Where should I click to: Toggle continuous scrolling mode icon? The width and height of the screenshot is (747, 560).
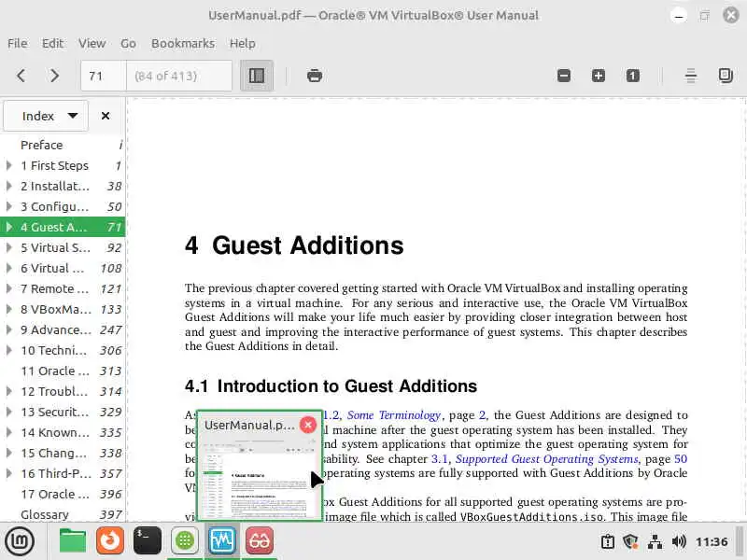(x=691, y=76)
